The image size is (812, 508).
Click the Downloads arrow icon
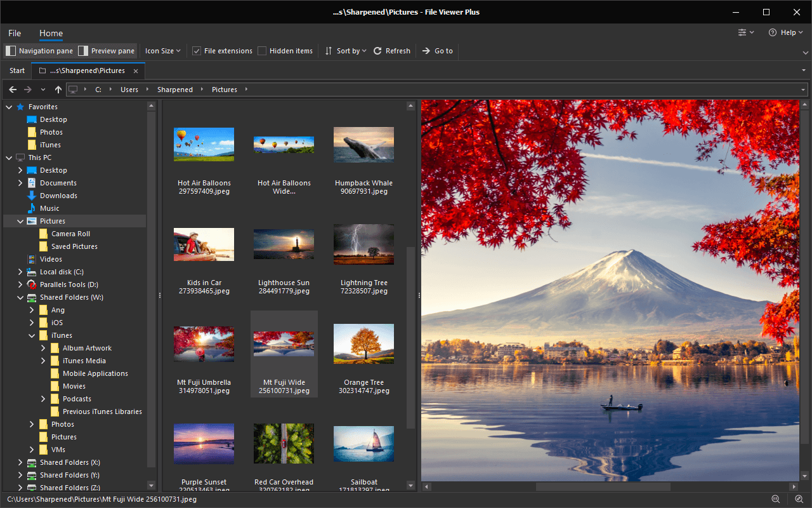[x=32, y=196]
